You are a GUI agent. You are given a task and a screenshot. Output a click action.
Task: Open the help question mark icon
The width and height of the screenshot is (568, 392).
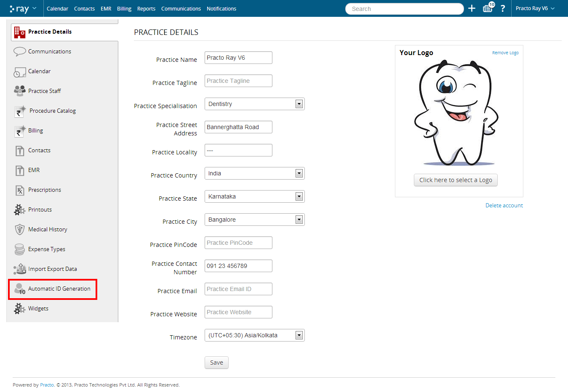click(503, 8)
